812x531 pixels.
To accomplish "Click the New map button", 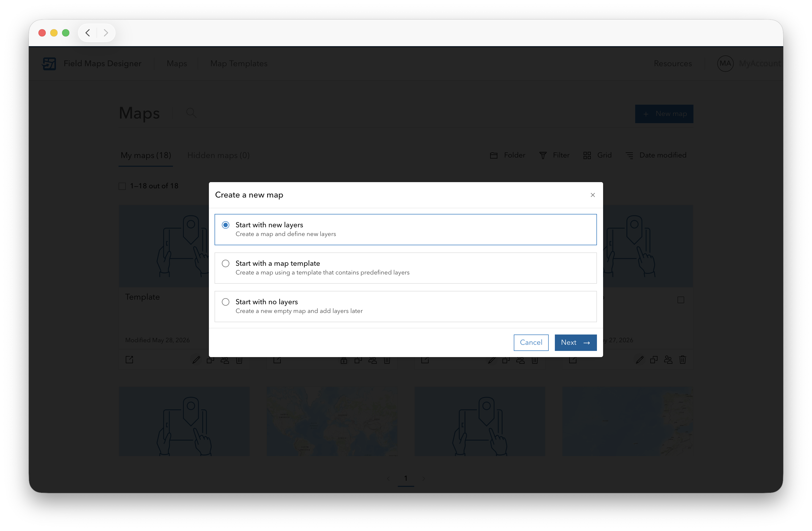I will coord(664,114).
